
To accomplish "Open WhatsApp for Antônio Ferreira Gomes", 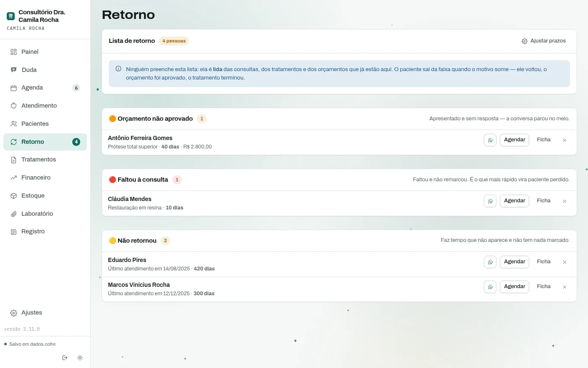I will point(490,140).
